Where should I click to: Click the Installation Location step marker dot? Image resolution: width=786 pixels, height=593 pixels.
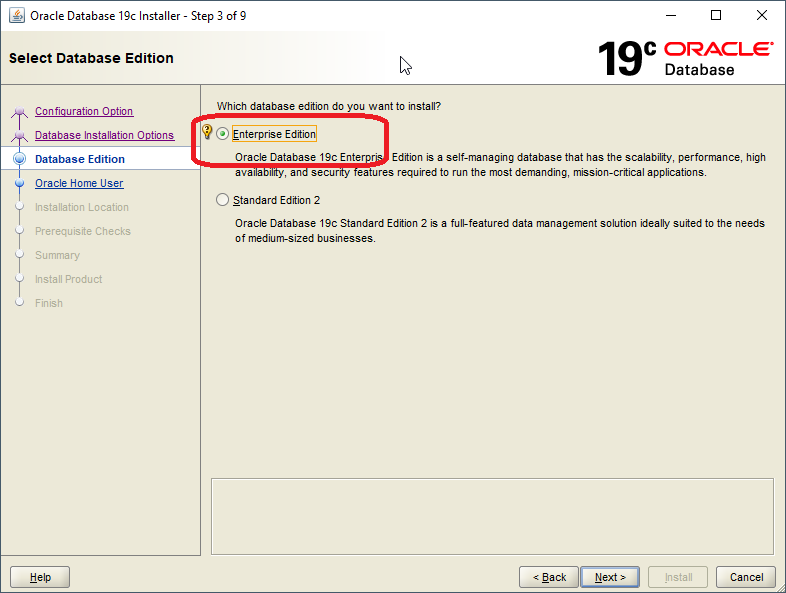pyautogui.click(x=20, y=207)
